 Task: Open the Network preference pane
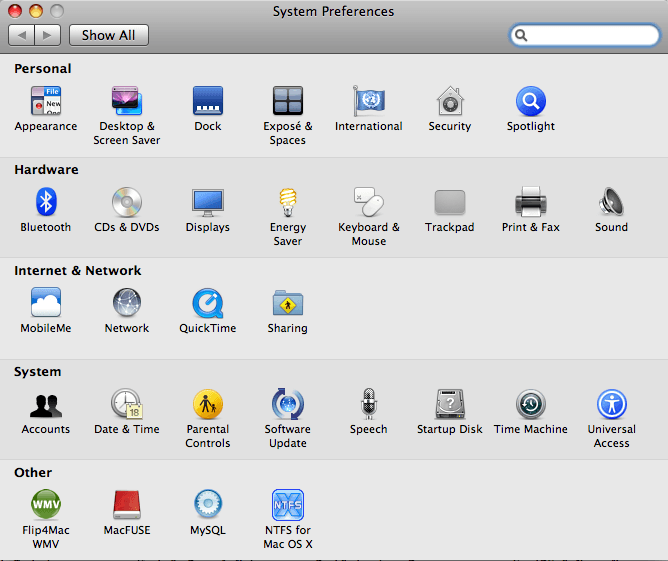point(127,302)
